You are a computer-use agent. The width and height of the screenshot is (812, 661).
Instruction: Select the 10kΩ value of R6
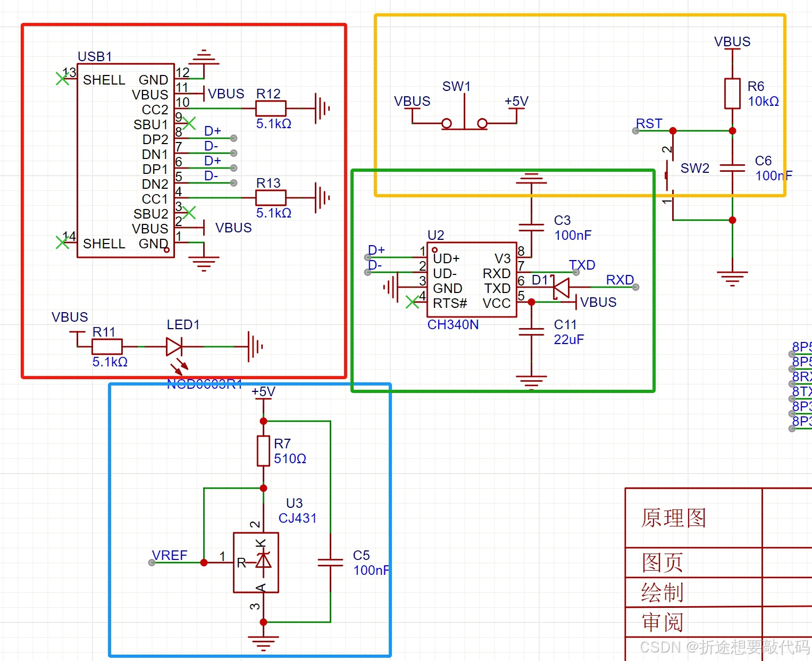point(764,101)
